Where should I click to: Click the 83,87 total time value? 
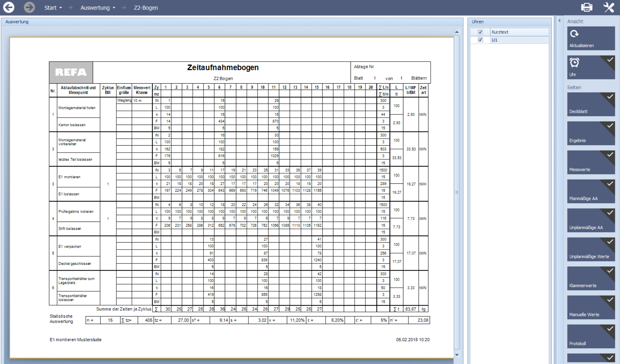[x=411, y=309]
